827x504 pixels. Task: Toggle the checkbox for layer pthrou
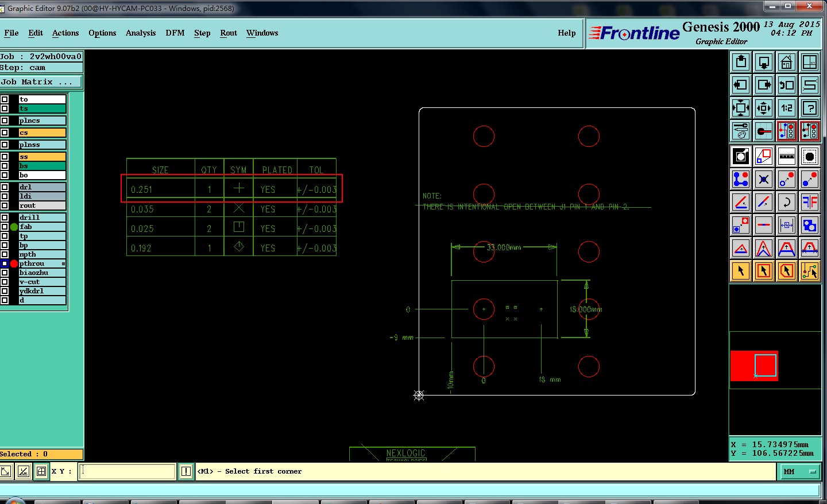click(x=5, y=263)
